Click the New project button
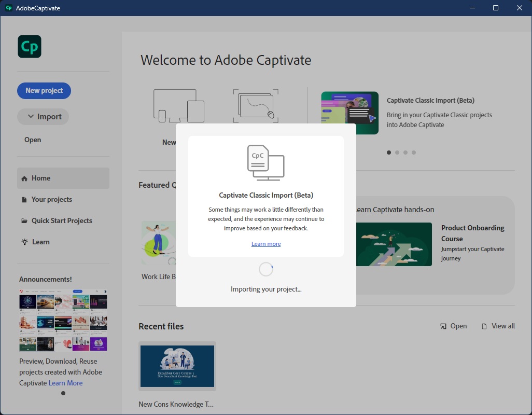Image resolution: width=532 pixels, height=415 pixels. [x=44, y=91]
